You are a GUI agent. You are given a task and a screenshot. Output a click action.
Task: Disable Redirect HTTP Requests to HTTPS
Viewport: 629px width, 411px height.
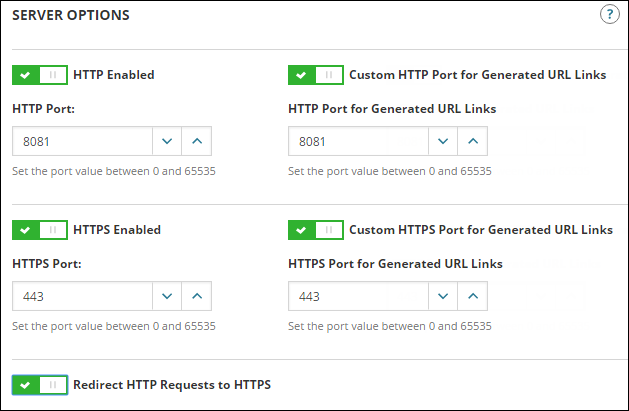pos(40,385)
